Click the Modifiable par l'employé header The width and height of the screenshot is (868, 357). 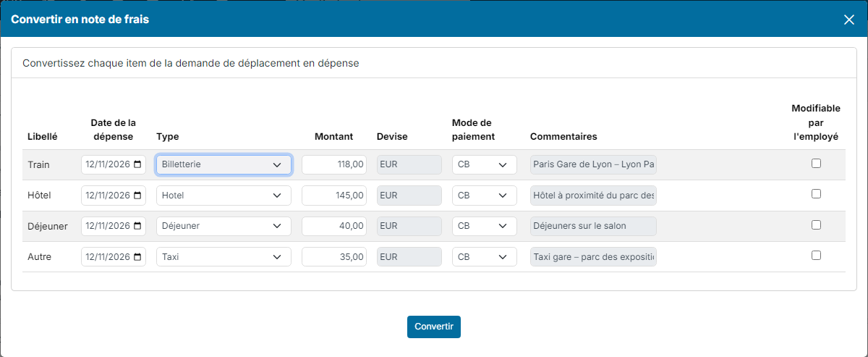pyautogui.click(x=816, y=122)
